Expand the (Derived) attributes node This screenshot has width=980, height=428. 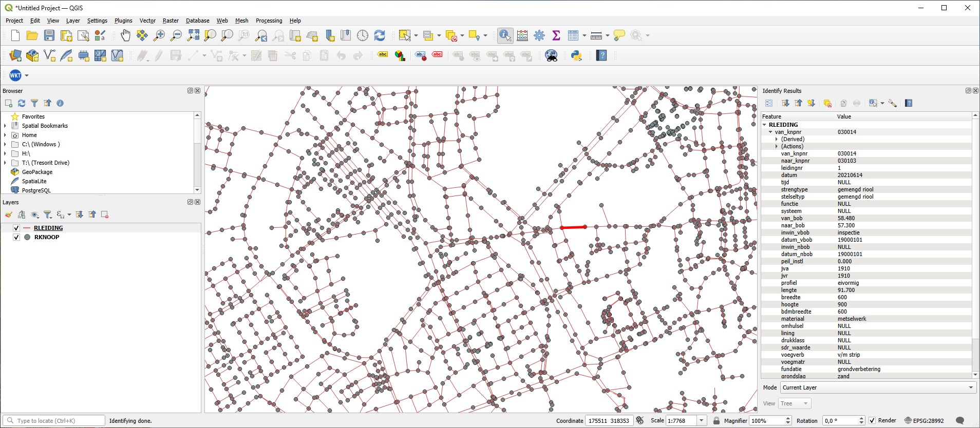pyautogui.click(x=776, y=139)
